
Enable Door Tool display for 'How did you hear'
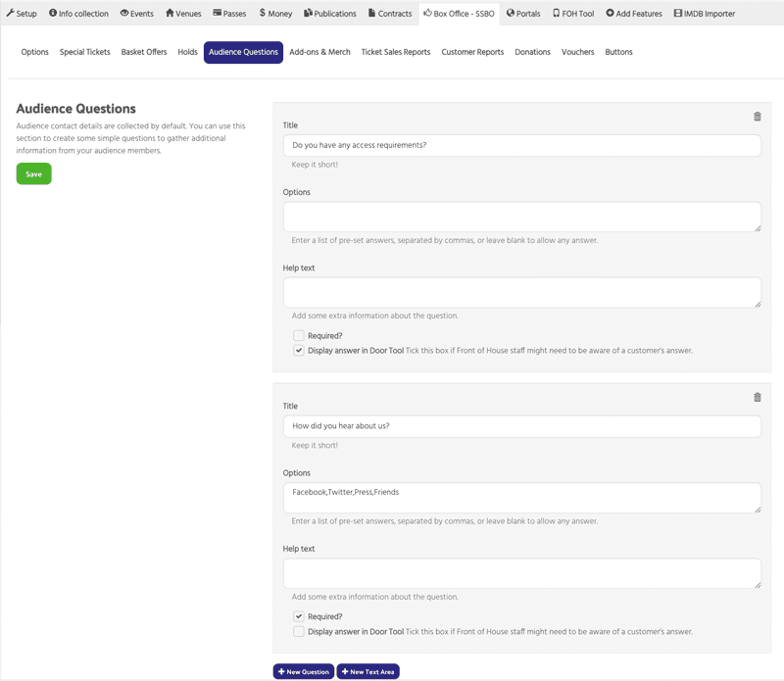(x=299, y=631)
